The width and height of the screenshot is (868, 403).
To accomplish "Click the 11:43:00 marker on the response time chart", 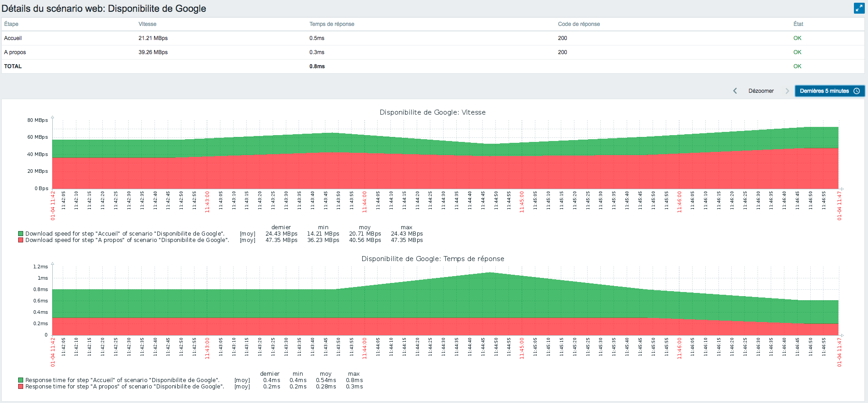I will pos(207,348).
